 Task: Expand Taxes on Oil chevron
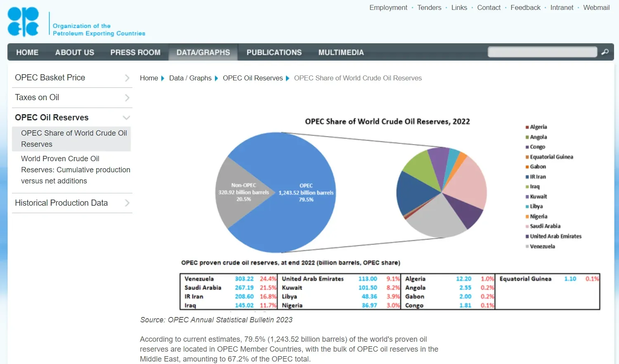(x=127, y=98)
